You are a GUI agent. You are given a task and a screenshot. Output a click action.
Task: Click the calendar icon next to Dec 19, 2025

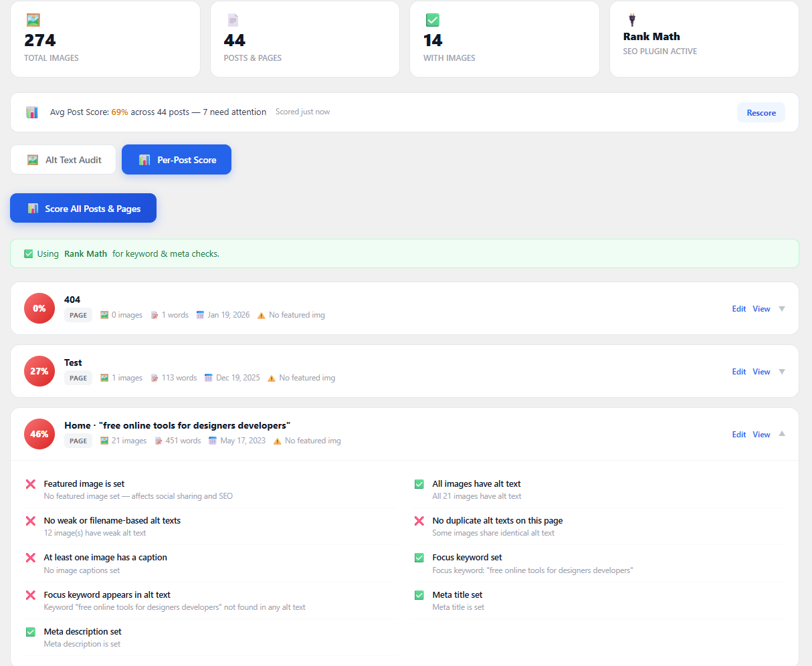(x=209, y=378)
